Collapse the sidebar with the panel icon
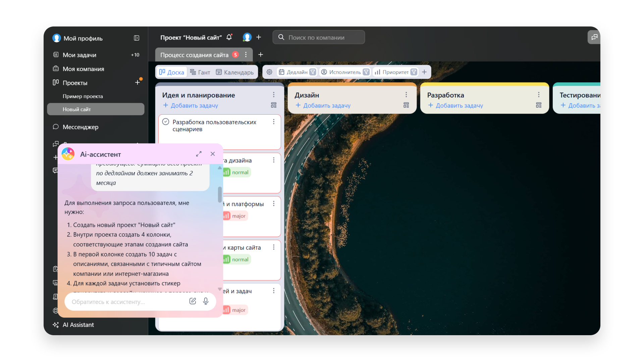644x362 pixels. 137,38
